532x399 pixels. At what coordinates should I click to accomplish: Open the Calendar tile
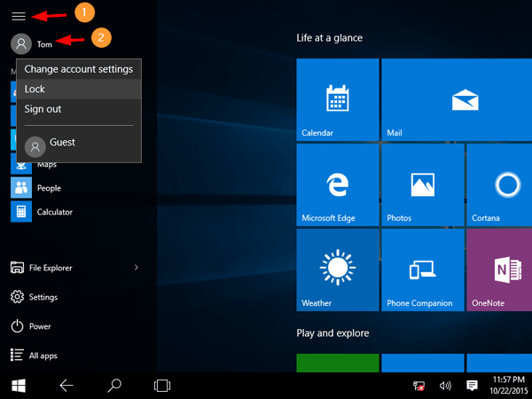pyautogui.click(x=336, y=99)
